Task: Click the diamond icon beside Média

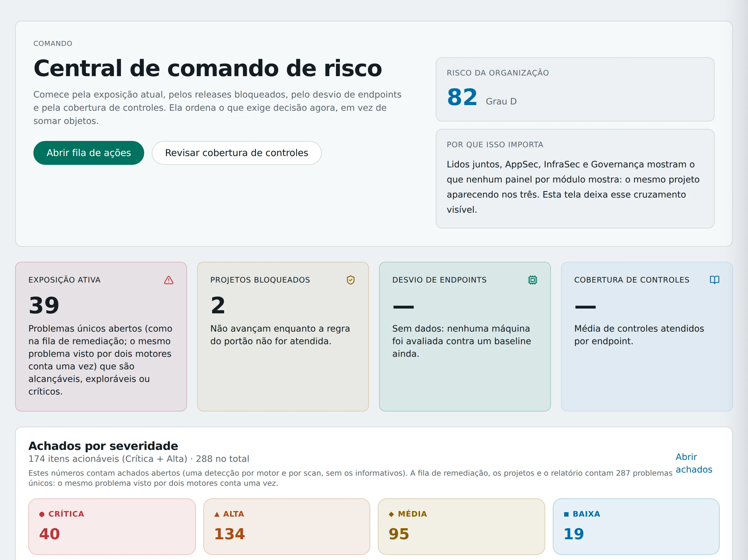Action: (391, 514)
